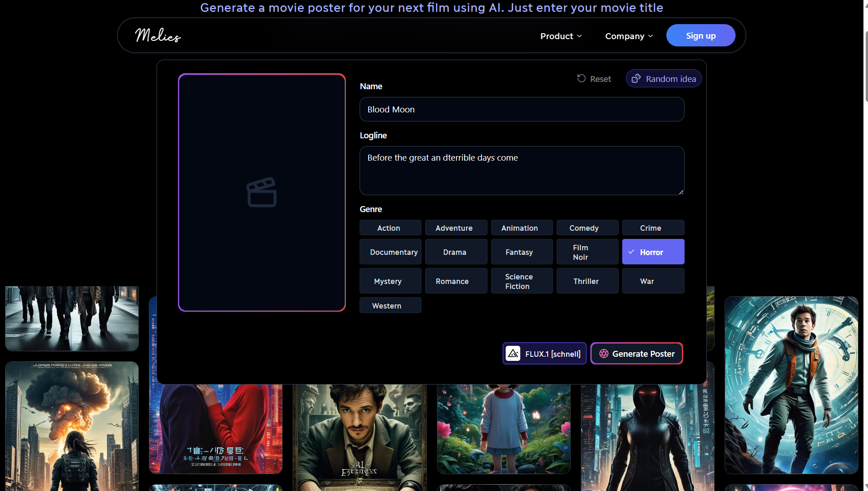868x491 pixels.
Task: Get a Random idea
Action: (x=664, y=79)
